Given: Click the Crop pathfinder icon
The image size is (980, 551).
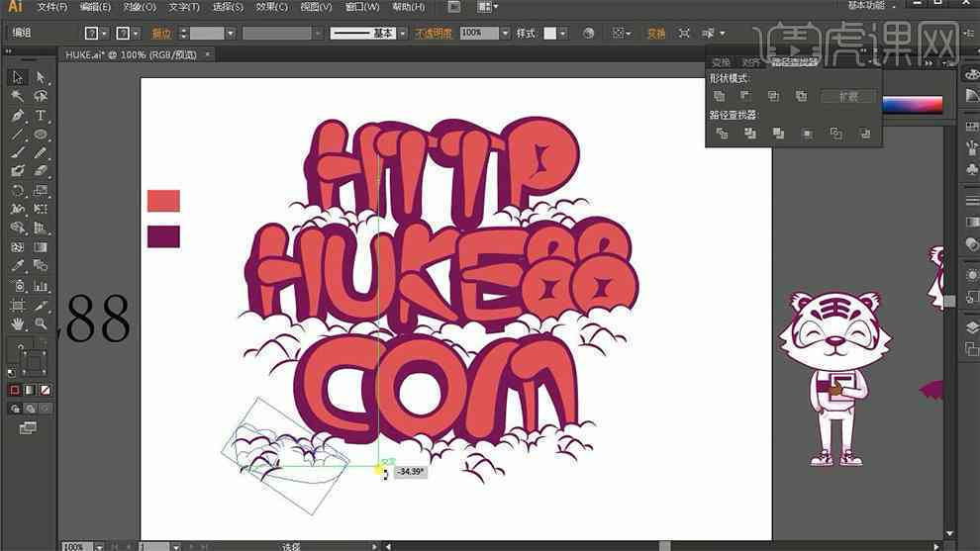Looking at the screenshot, I should coord(808,134).
